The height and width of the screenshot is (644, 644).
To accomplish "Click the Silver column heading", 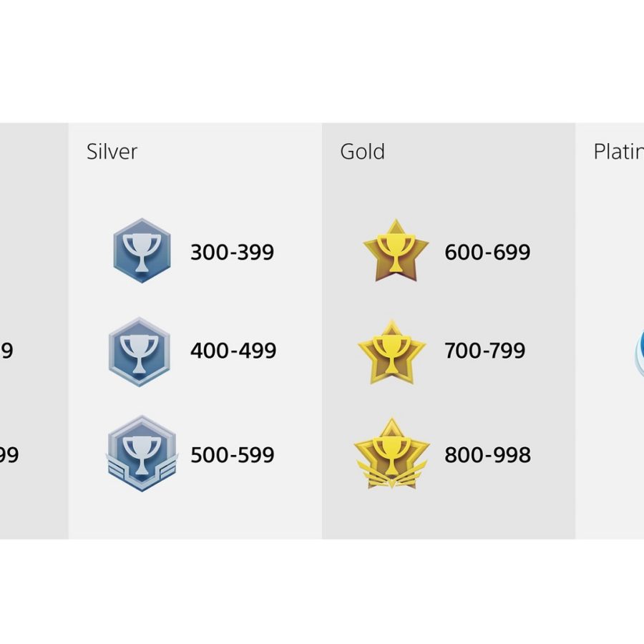I will 112,152.
